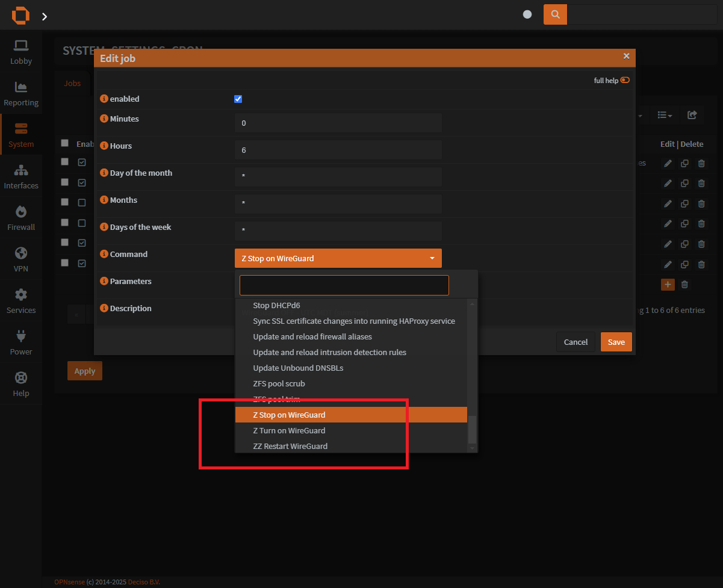Click the OPNsense logo icon
Image resolution: width=723 pixels, height=588 pixels.
20,15
